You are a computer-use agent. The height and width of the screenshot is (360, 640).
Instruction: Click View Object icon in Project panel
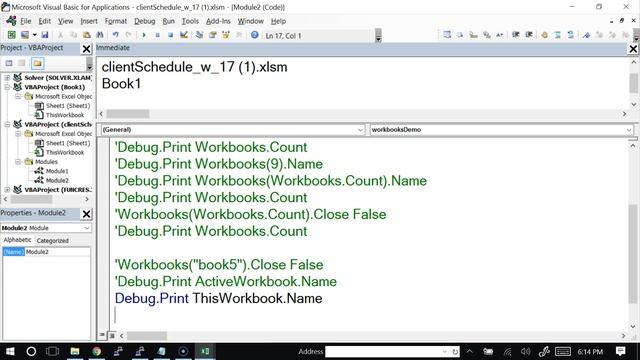22,63
